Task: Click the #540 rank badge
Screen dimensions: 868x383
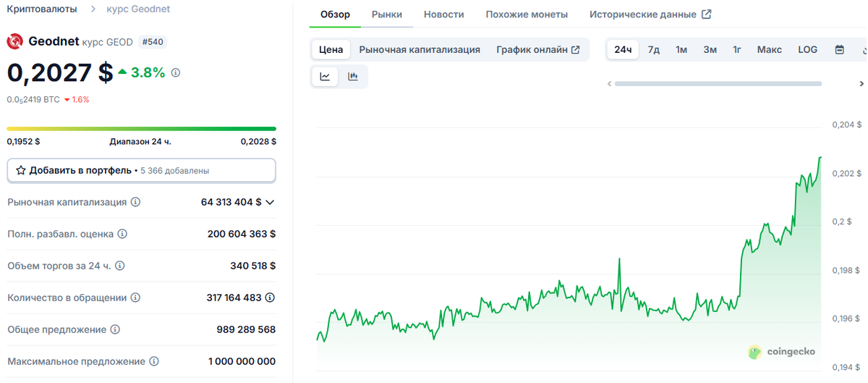Action: [x=153, y=42]
